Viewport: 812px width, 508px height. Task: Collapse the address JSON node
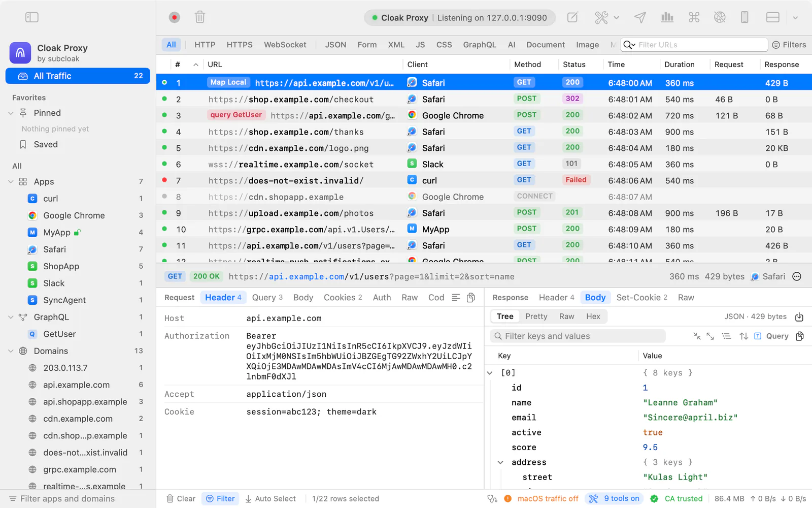click(x=500, y=462)
